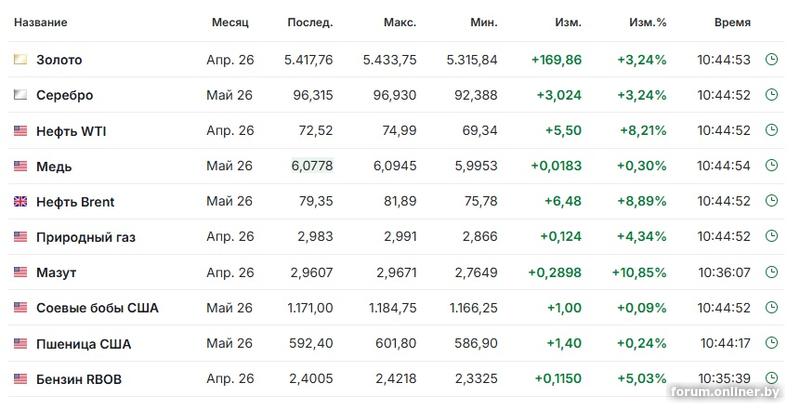Viewport: 800px width, 413px height.
Task: Sort table by the Название column header
Action: [x=42, y=22]
